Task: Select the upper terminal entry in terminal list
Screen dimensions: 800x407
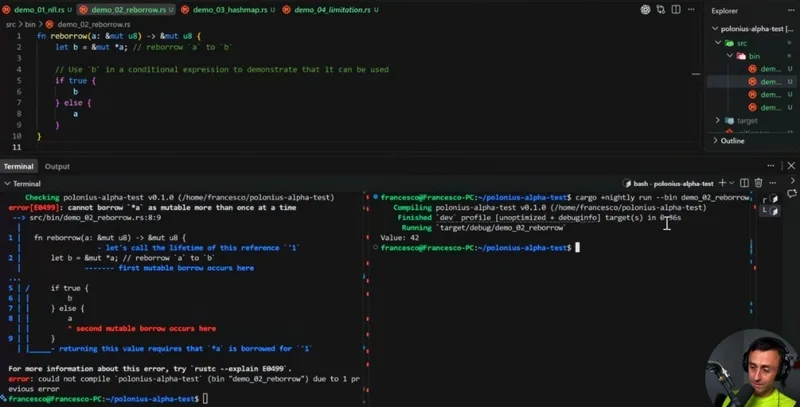Action: (770, 198)
